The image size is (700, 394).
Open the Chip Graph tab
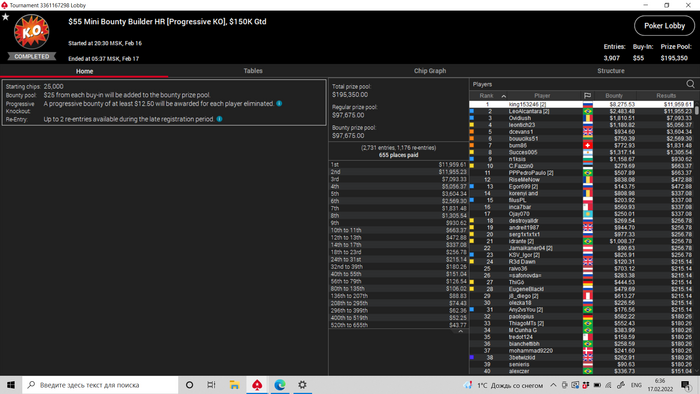tap(429, 71)
